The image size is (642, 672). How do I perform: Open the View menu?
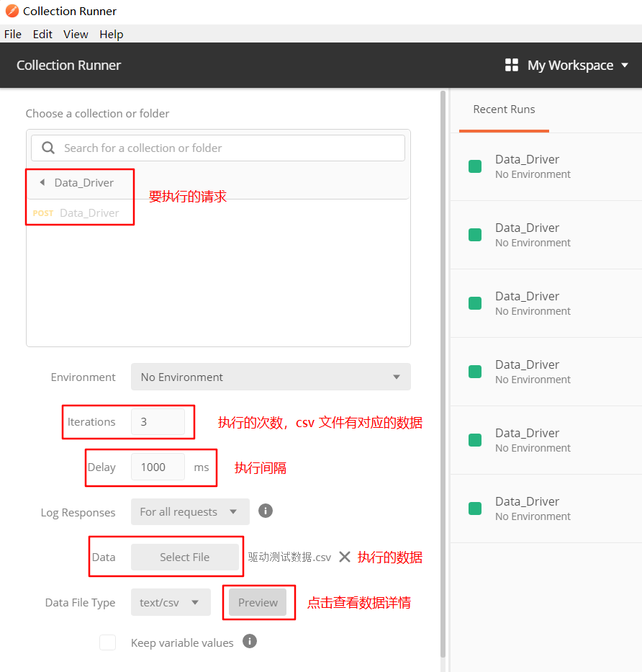pyautogui.click(x=76, y=35)
